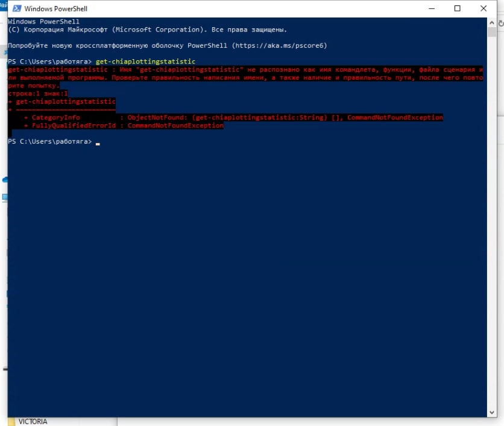
Task: Click the yellow get-chiaplottingstatistic command text
Action: (146, 62)
